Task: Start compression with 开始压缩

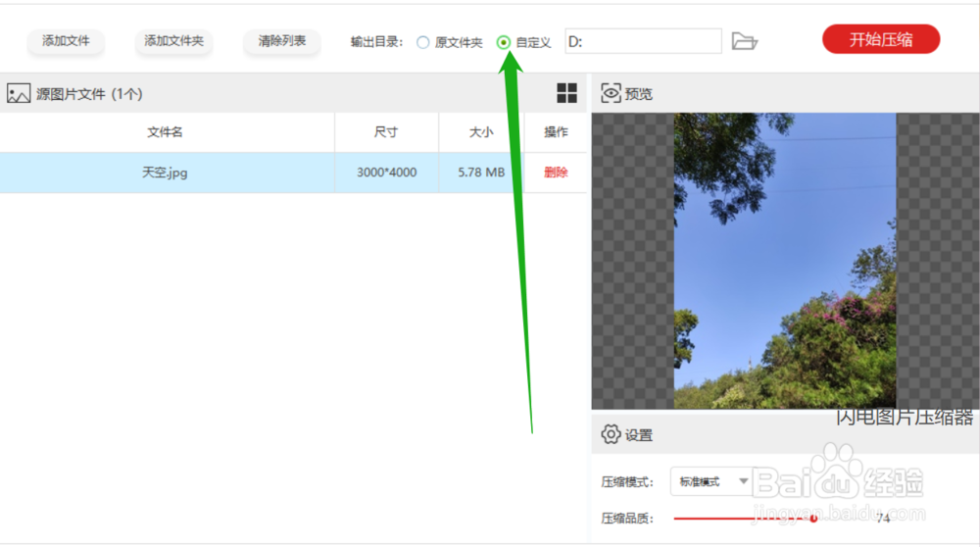Action: coord(881,39)
